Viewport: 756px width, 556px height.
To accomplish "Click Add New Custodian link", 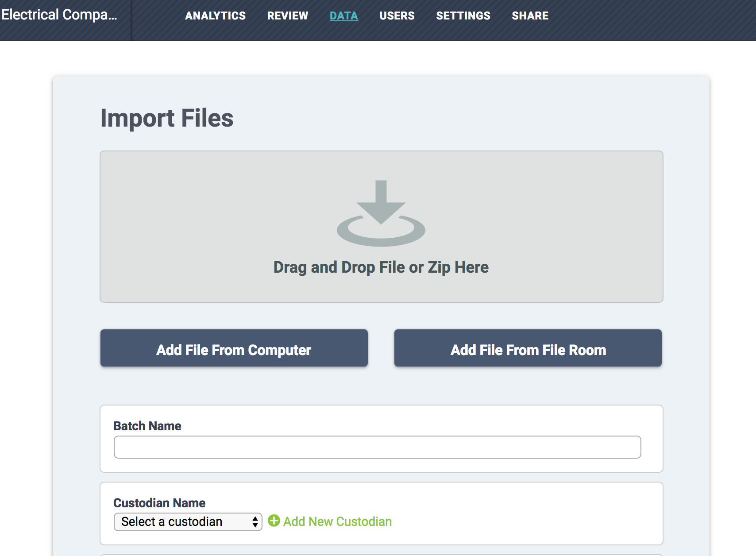I will pyautogui.click(x=337, y=521).
